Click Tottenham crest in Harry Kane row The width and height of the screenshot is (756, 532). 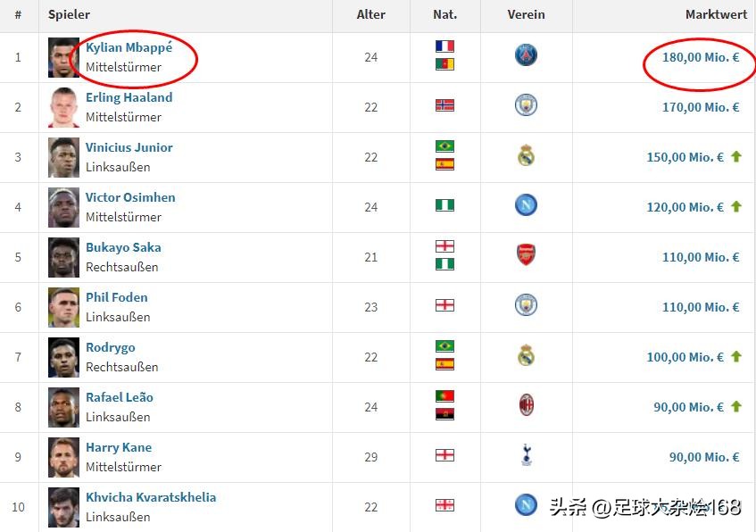[526, 456]
